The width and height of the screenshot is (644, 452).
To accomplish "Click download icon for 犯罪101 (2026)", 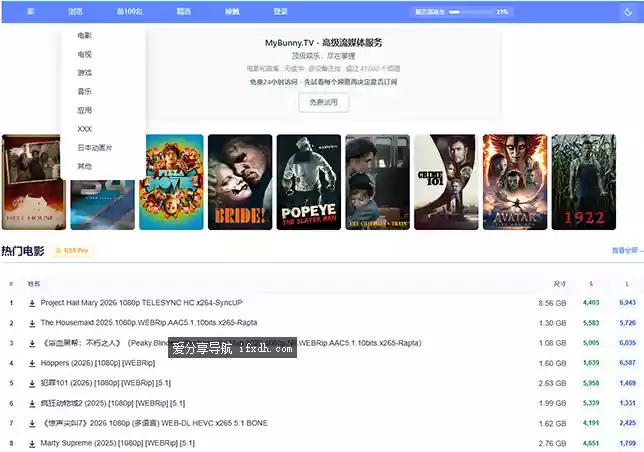I will (x=32, y=383).
